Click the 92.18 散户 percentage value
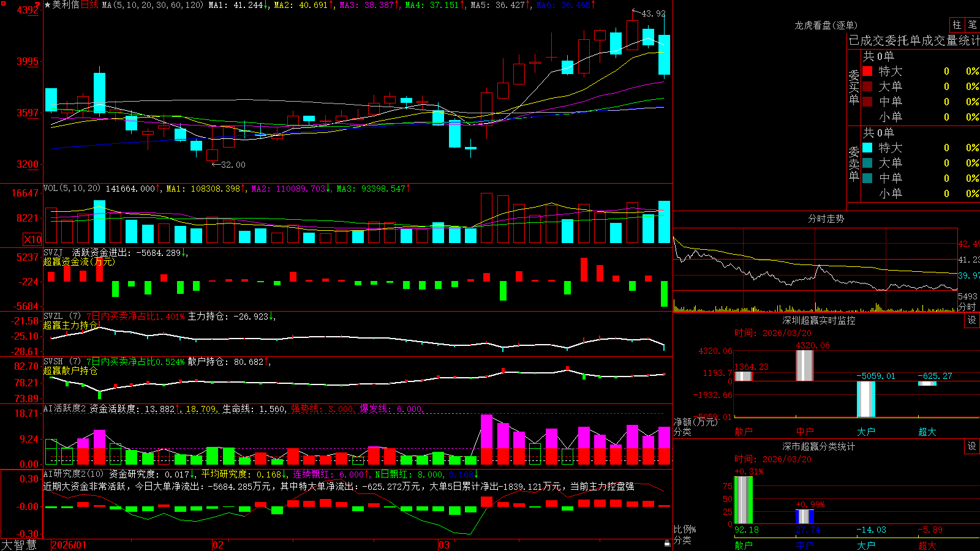 (x=747, y=530)
